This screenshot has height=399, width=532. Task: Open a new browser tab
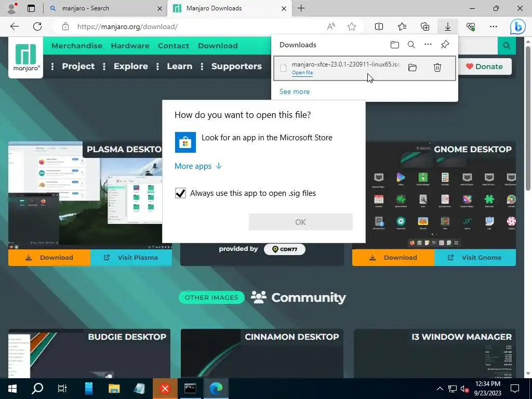click(301, 8)
